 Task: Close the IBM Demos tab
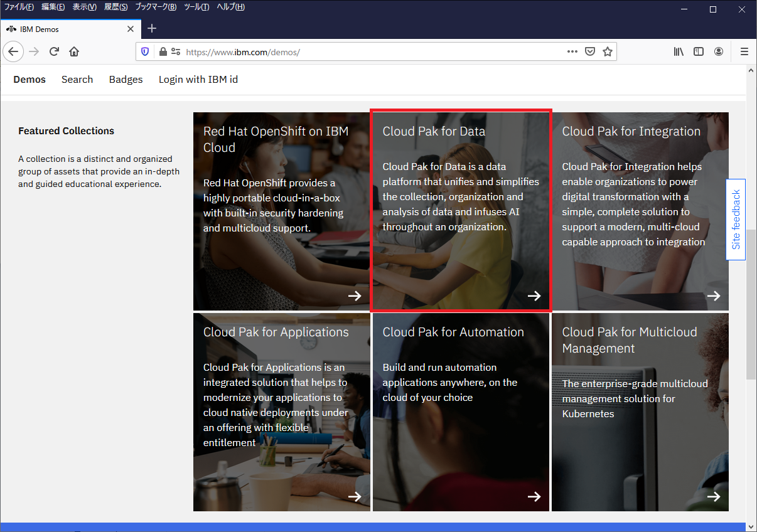(x=131, y=29)
